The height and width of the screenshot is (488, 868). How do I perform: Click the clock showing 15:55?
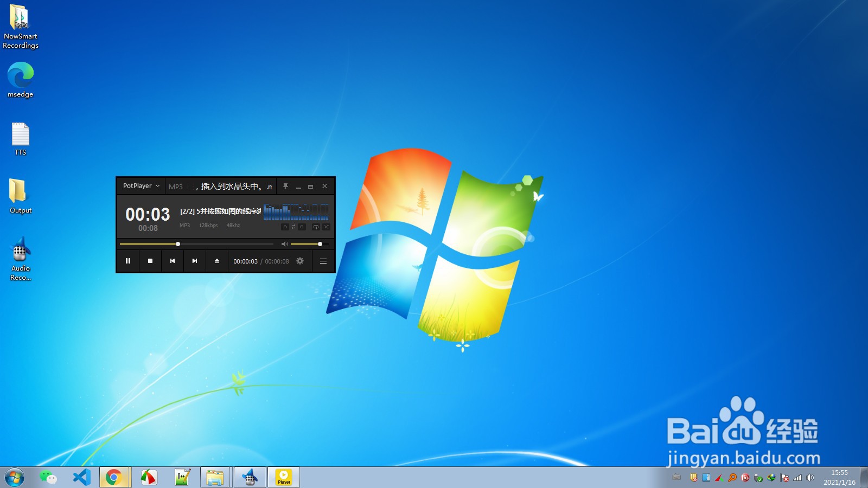839,473
